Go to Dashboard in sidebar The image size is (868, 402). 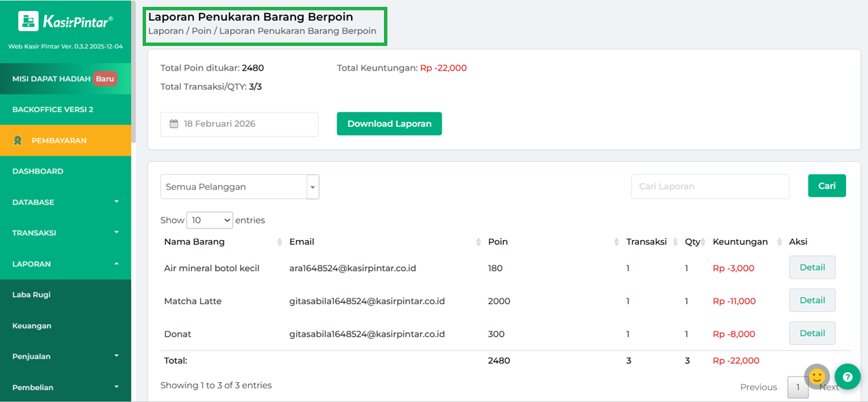38,172
